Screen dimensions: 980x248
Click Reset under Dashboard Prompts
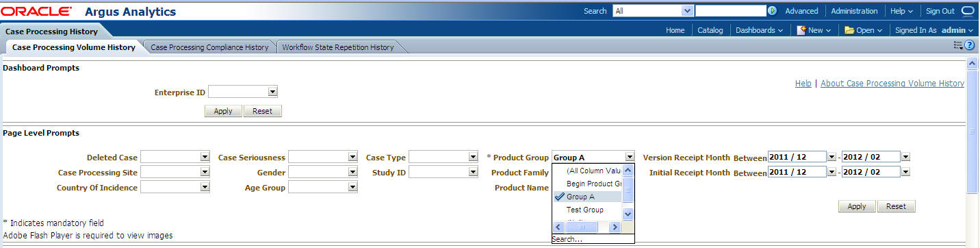click(x=262, y=111)
